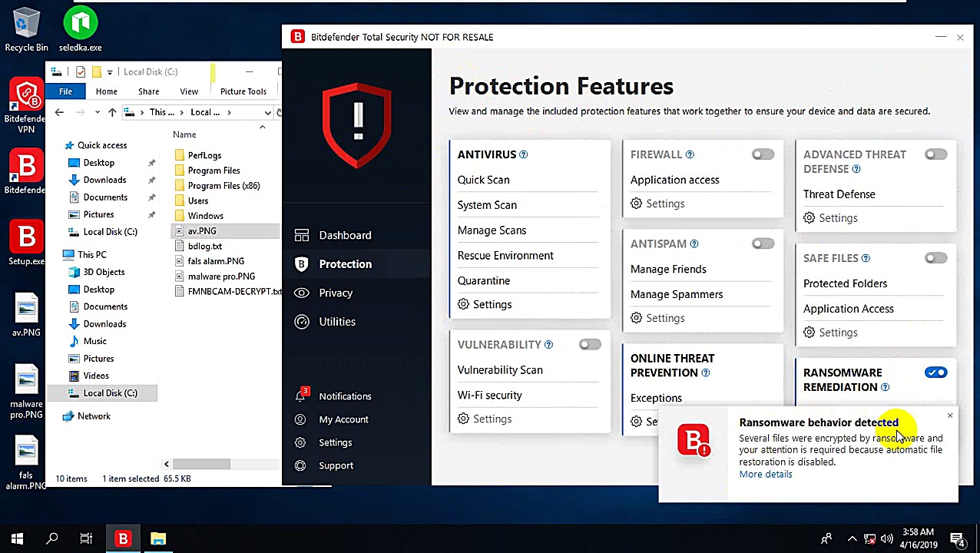
Task: Toggle the Safe Files switch on
Action: point(935,258)
